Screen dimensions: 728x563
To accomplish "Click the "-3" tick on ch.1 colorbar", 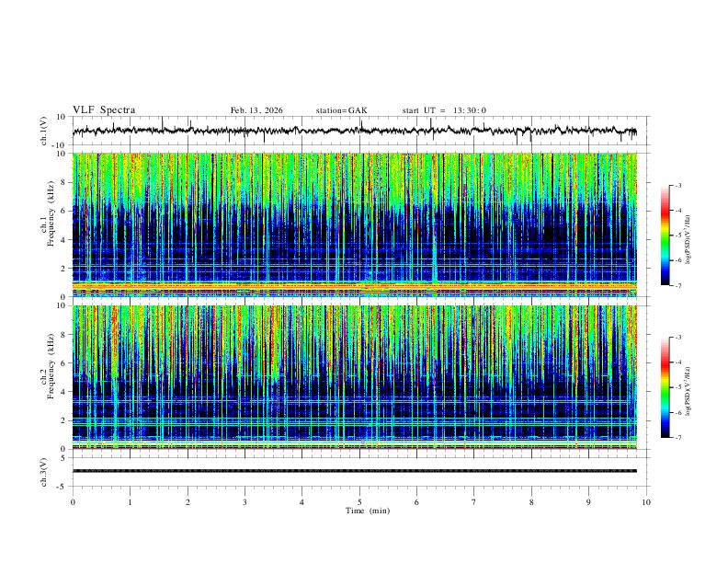I will coord(677,185).
